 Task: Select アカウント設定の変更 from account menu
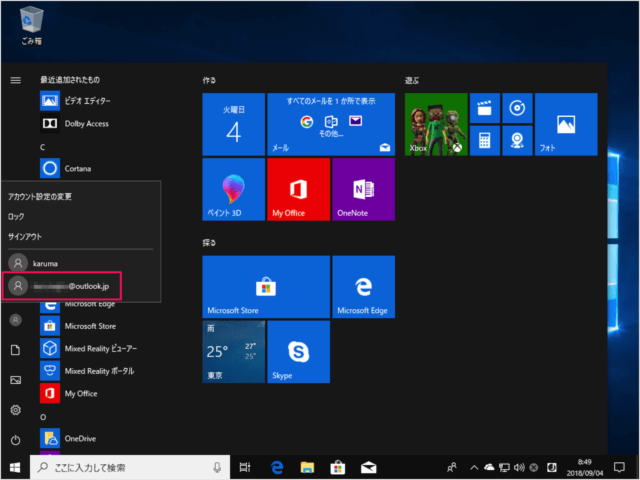coord(40,196)
